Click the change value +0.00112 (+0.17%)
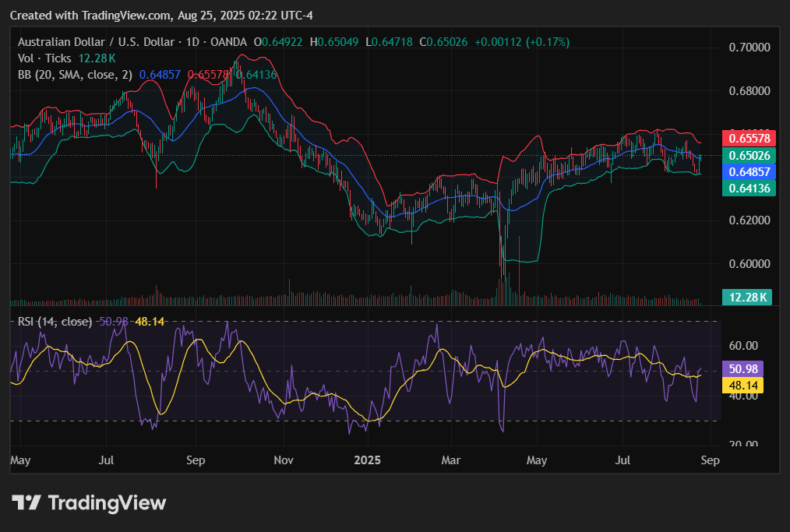The image size is (790, 532). 522,42
